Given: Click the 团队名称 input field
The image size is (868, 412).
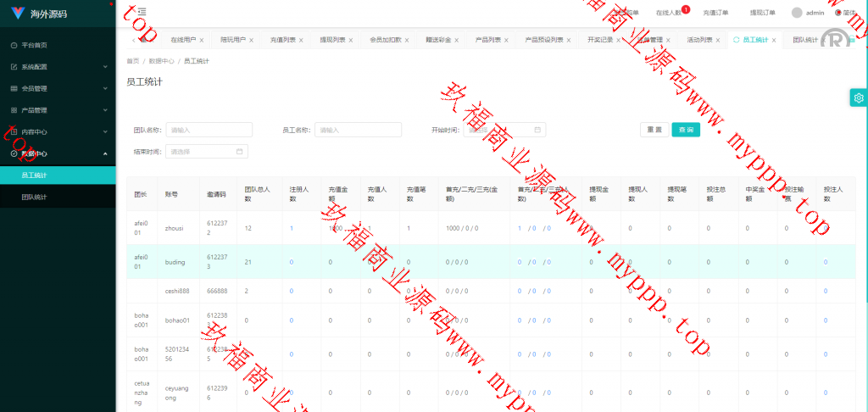Looking at the screenshot, I should pyautogui.click(x=209, y=130).
